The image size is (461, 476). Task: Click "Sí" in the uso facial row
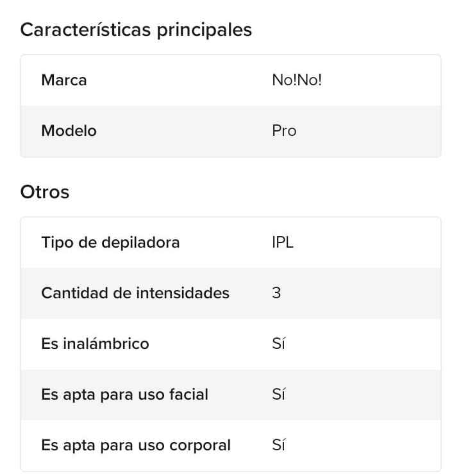tap(278, 395)
